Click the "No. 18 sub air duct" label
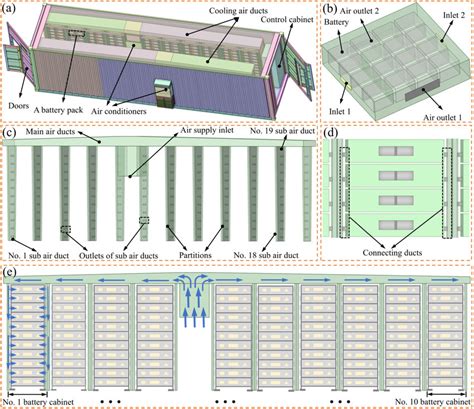 (266, 255)
